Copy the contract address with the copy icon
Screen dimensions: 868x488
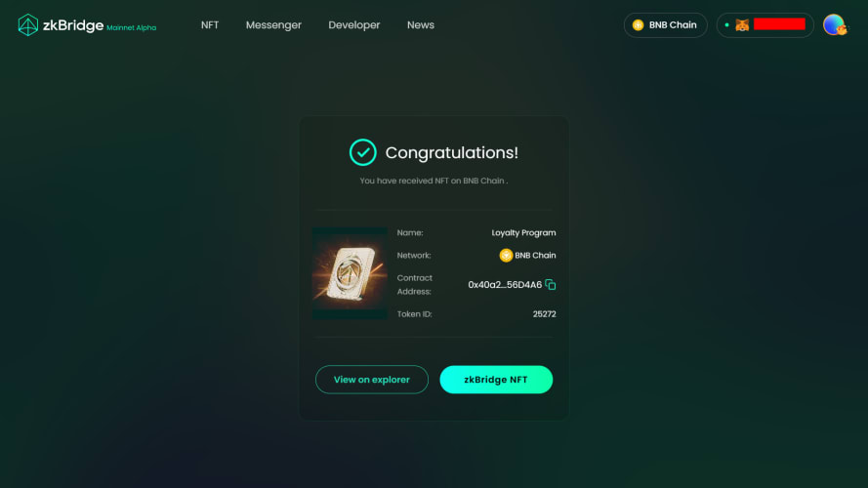pos(551,284)
